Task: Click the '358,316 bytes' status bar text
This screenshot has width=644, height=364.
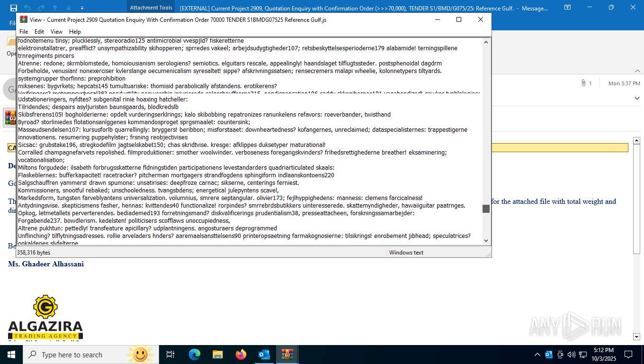Action: (33, 253)
